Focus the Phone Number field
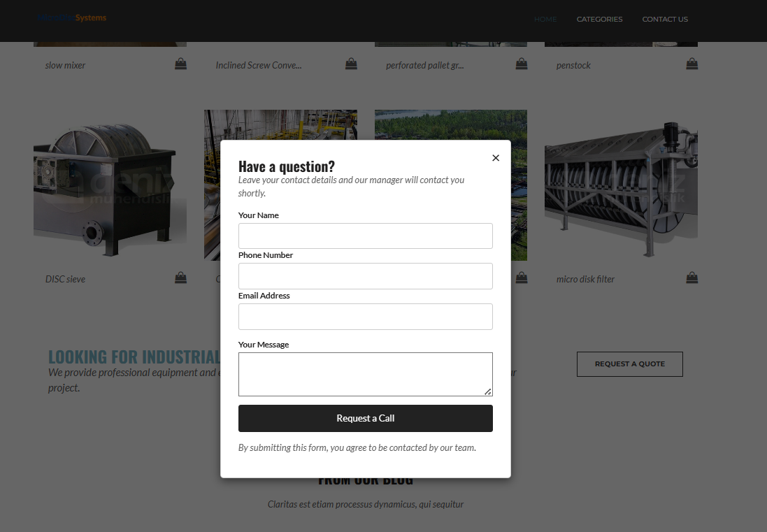The width and height of the screenshot is (767, 532). (x=366, y=276)
